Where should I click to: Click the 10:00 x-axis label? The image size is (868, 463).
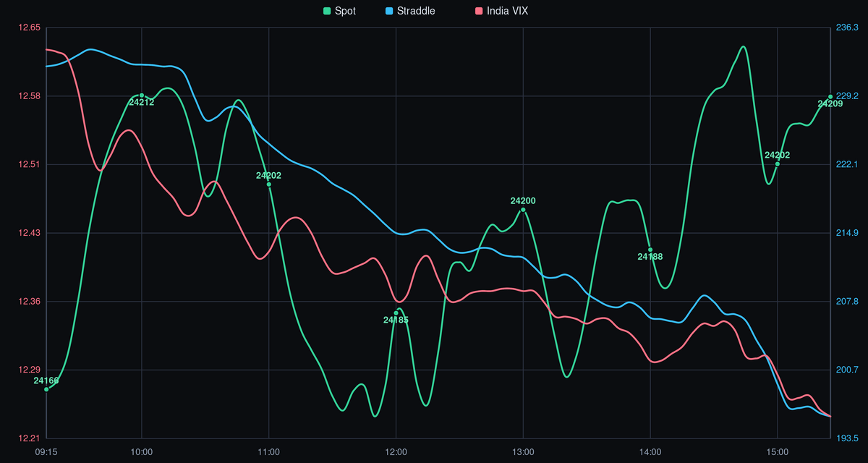tap(142, 452)
